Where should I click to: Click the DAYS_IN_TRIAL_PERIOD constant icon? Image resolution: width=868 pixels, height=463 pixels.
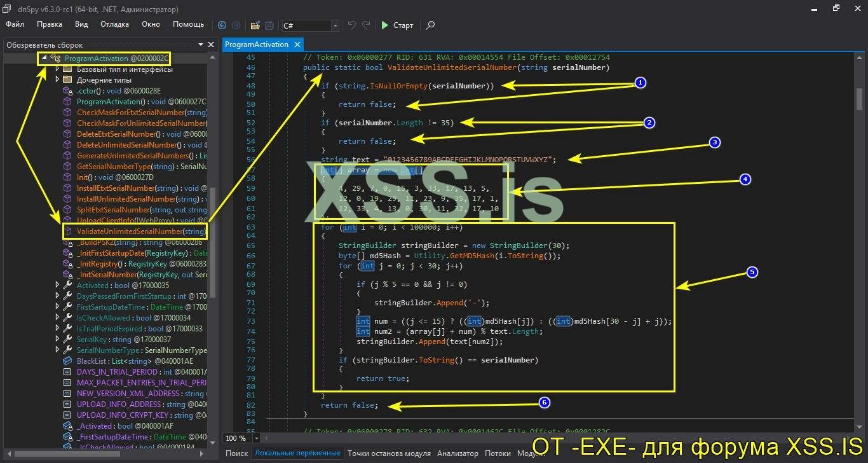tap(67, 372)
